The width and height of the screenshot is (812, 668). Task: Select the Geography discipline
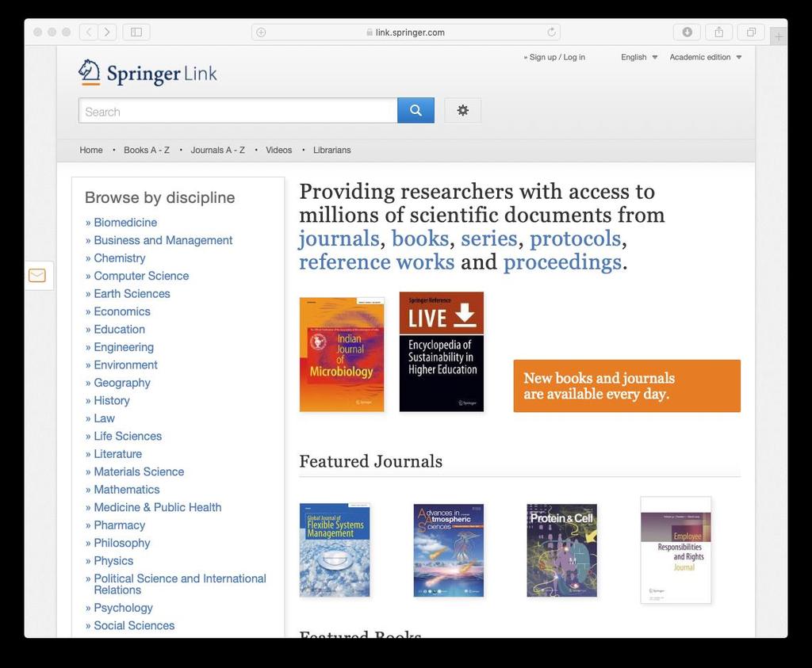coord(122,383)
